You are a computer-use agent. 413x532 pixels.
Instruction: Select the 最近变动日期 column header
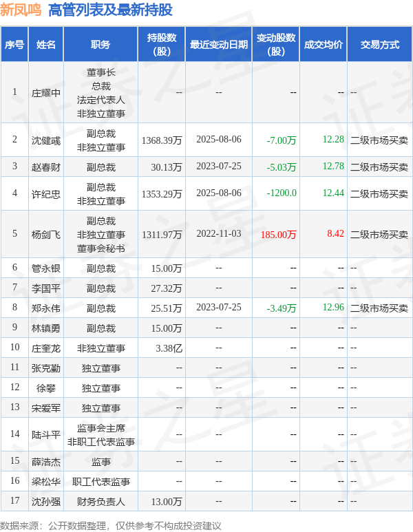pos(219,45)
